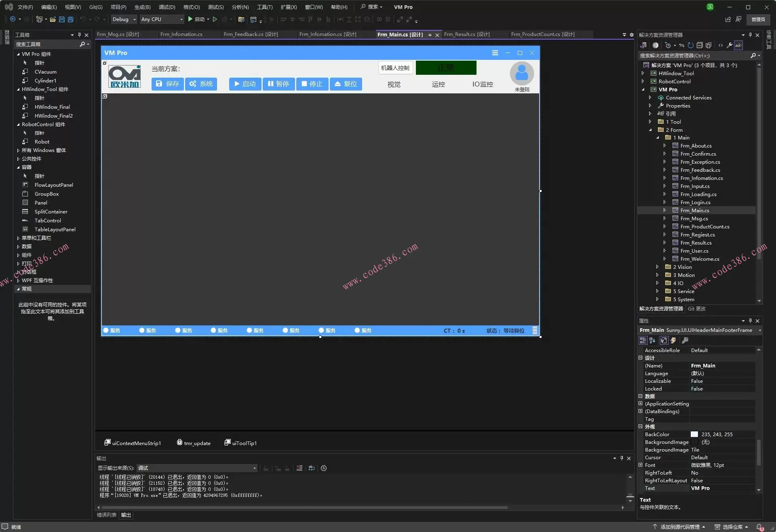
Task: Expand the 2 Vision folder node
Action: click(657, 267)
